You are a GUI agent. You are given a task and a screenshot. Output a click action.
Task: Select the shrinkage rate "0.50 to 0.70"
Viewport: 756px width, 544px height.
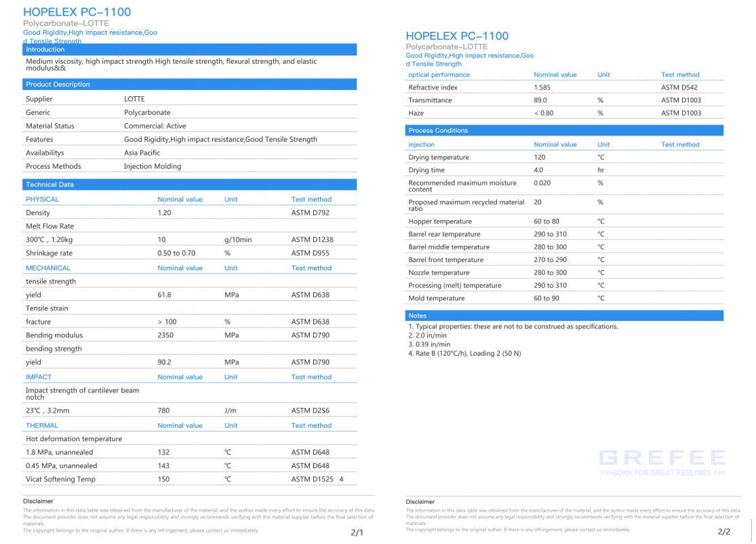(x=176, y=253)
